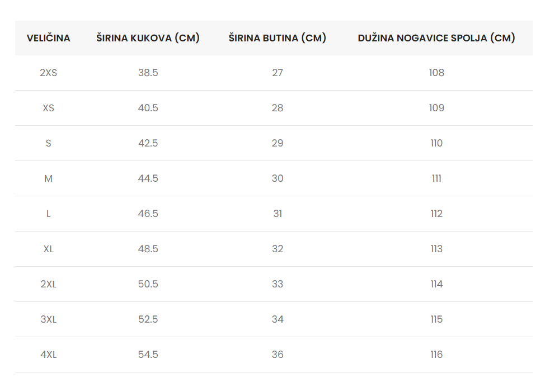The width and height of the screenshot is (545, 392).
Task: Select thigh width value 27
Action: 278,73
